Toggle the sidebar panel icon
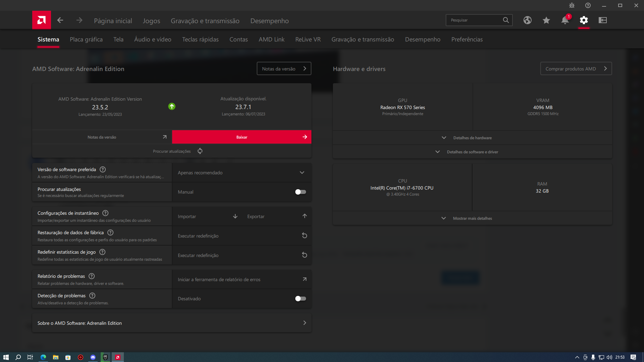 point(603,20)
